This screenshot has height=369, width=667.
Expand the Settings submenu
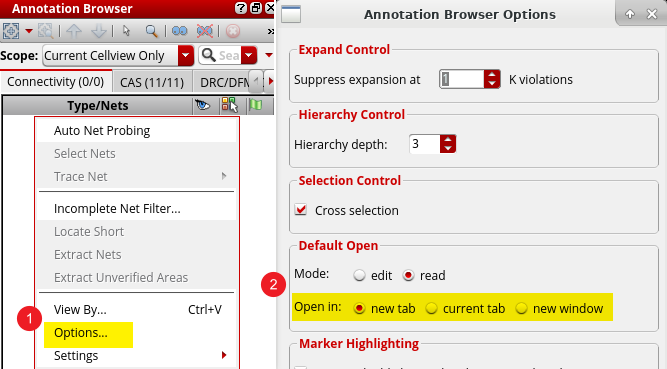[137, 356]
